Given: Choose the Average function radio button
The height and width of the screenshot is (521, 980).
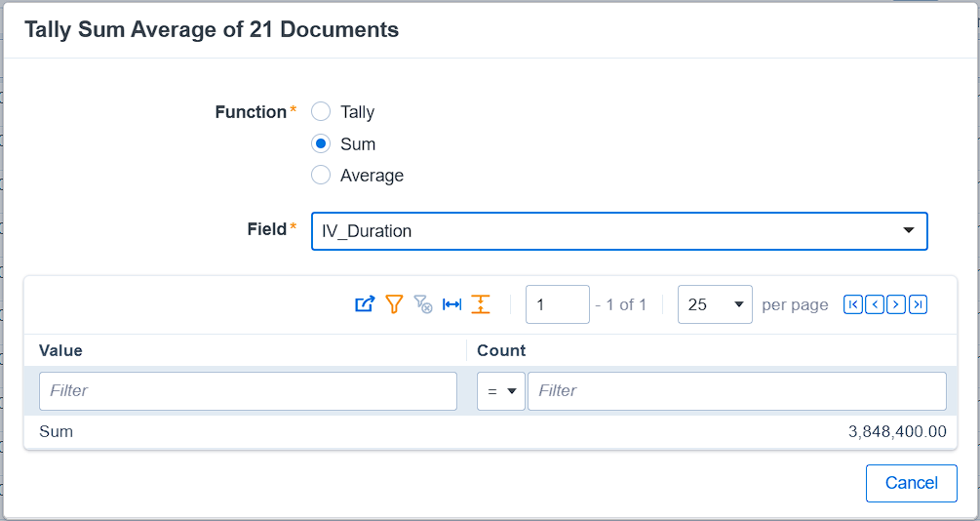Looking at the screenshot, I should tap(321, 176).
